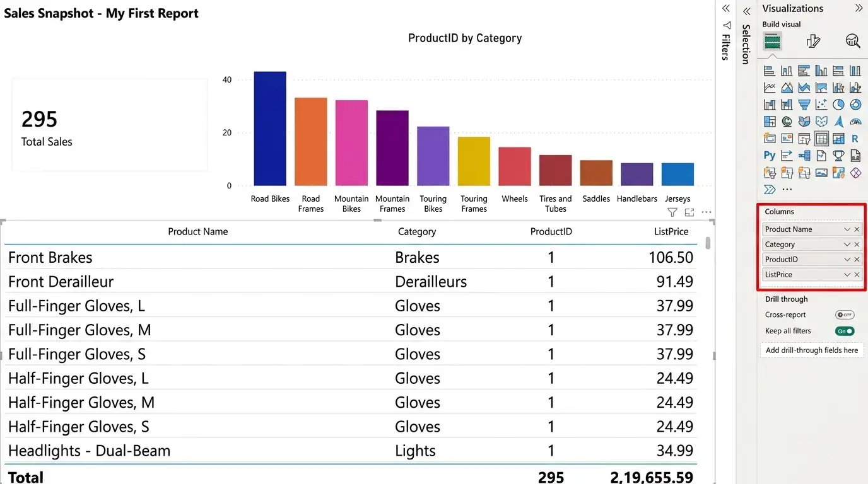Sort table by Product Name column header
This screenshot has height=484, width=868.
click(x=197, y=231)
